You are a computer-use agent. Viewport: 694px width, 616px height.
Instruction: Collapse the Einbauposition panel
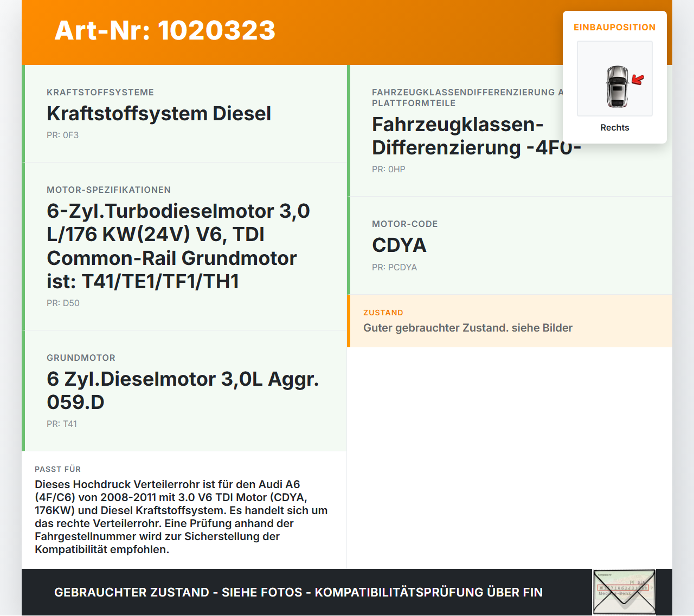[x=615, y=27]
